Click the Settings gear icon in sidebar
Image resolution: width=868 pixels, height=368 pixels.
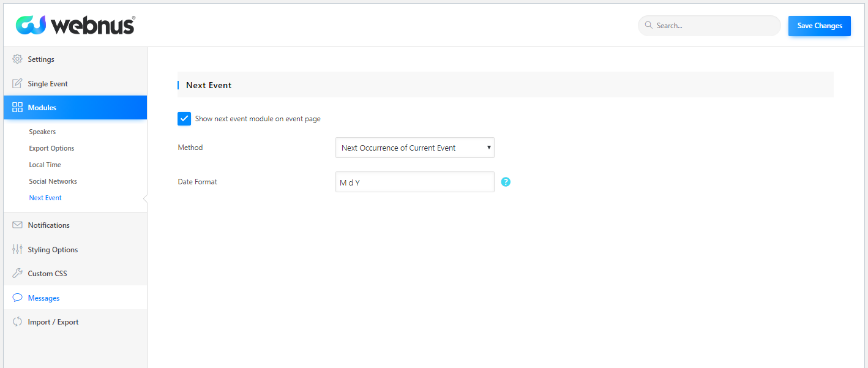coord(17,59)
